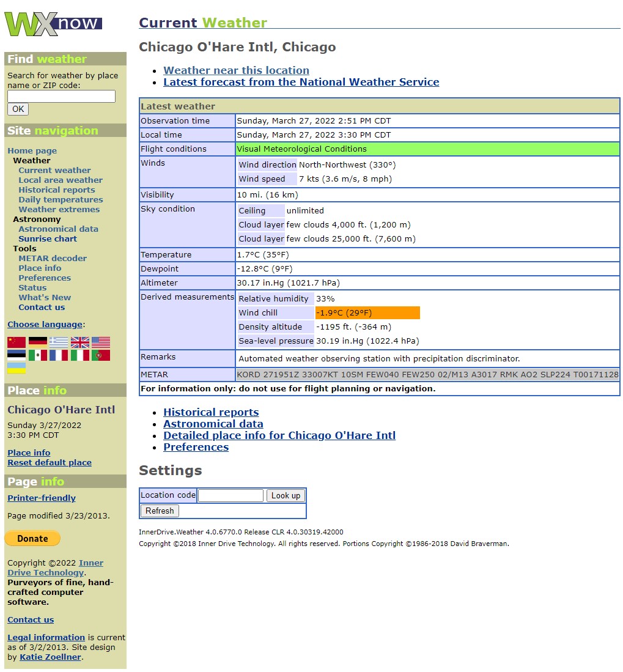623x672 pixels.
Task: Click the Refresh button
Action: click(160, 511)
